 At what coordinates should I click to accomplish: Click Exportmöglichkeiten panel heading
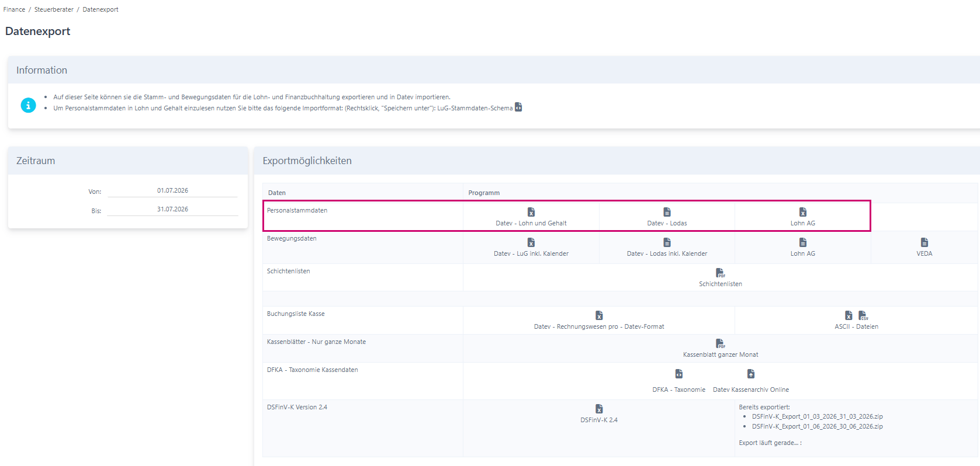307,161
